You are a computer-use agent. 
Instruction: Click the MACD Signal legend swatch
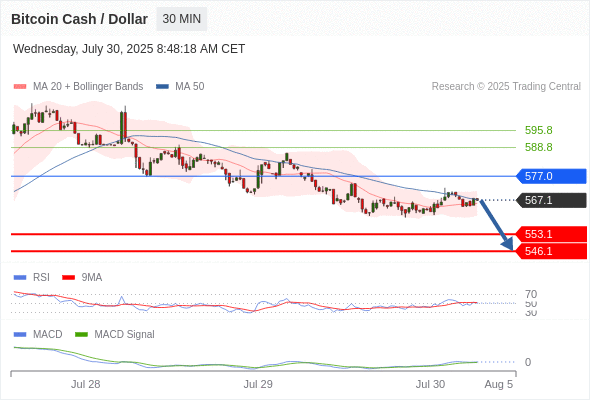pyautogui.click(x=81, y=335)
